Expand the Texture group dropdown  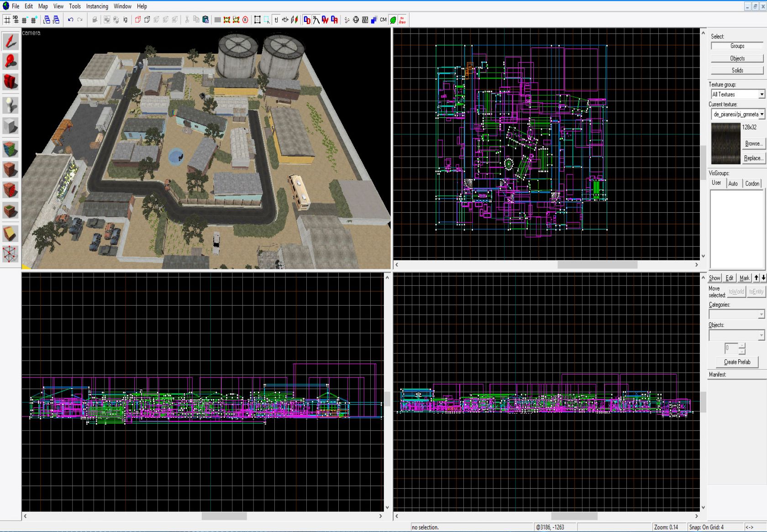coord(761,95)
